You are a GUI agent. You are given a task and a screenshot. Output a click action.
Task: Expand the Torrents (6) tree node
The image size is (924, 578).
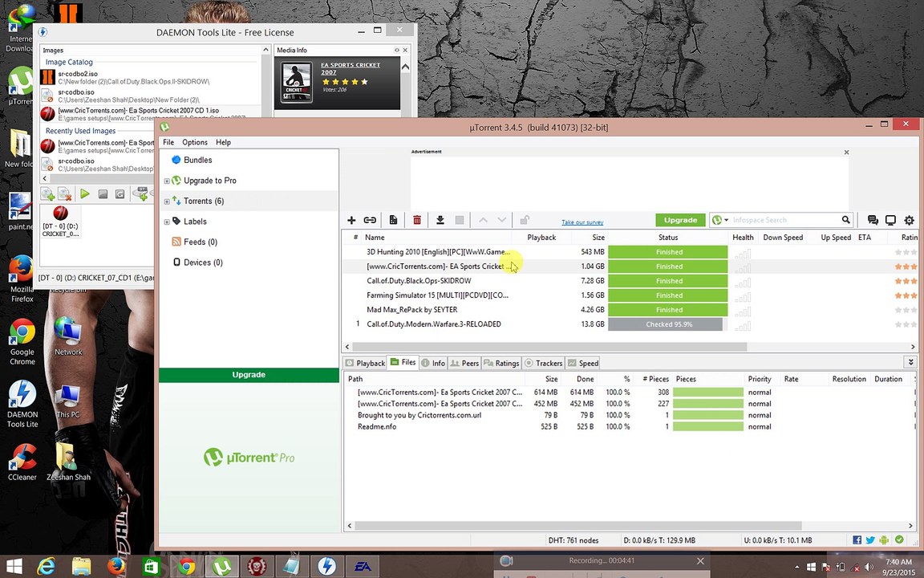tap(167, 201)
